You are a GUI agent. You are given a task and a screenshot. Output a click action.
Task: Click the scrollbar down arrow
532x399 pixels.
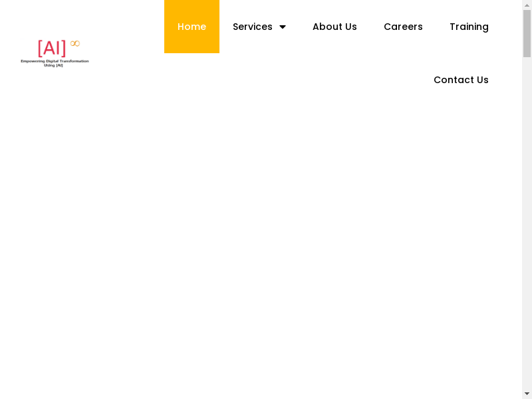click(x=527, y=394)
